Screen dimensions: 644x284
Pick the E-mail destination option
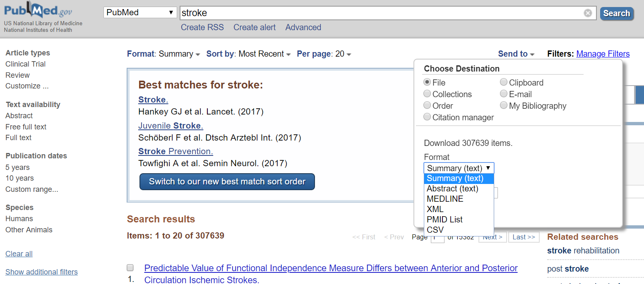(x=504, y=94)
